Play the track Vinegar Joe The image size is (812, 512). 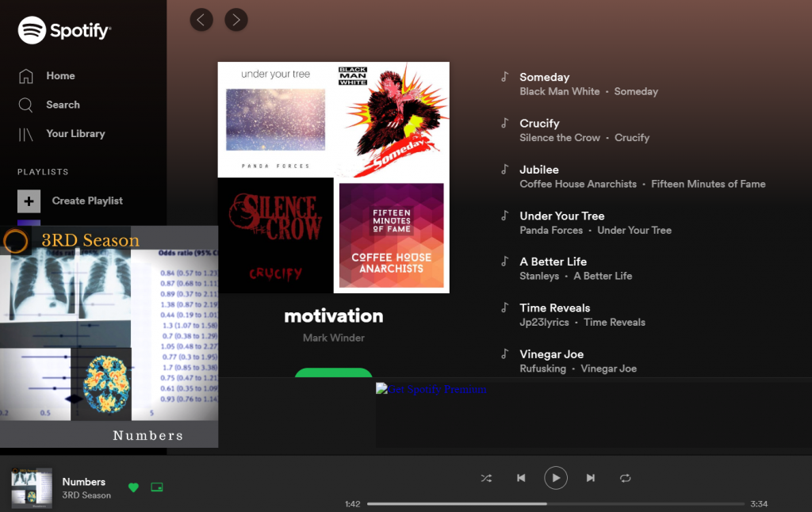coord(552,354)
